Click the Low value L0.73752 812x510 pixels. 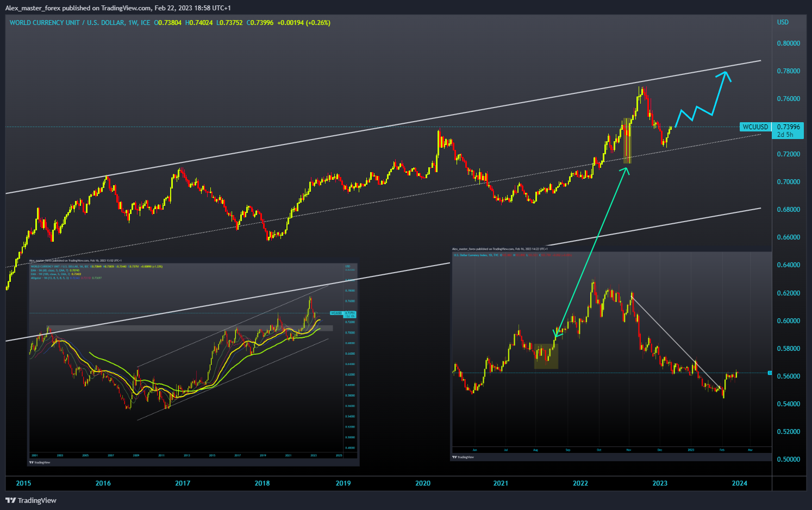(x=229, y=23)
